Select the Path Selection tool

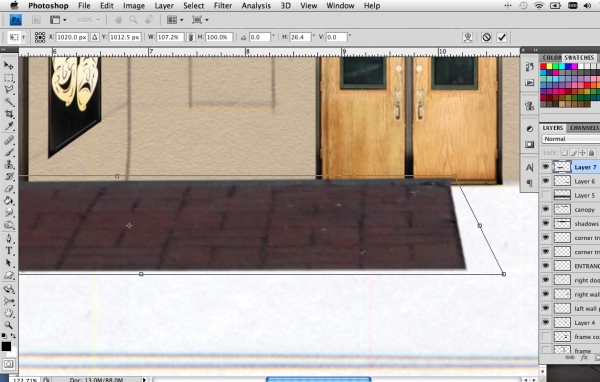coord(8,263)
